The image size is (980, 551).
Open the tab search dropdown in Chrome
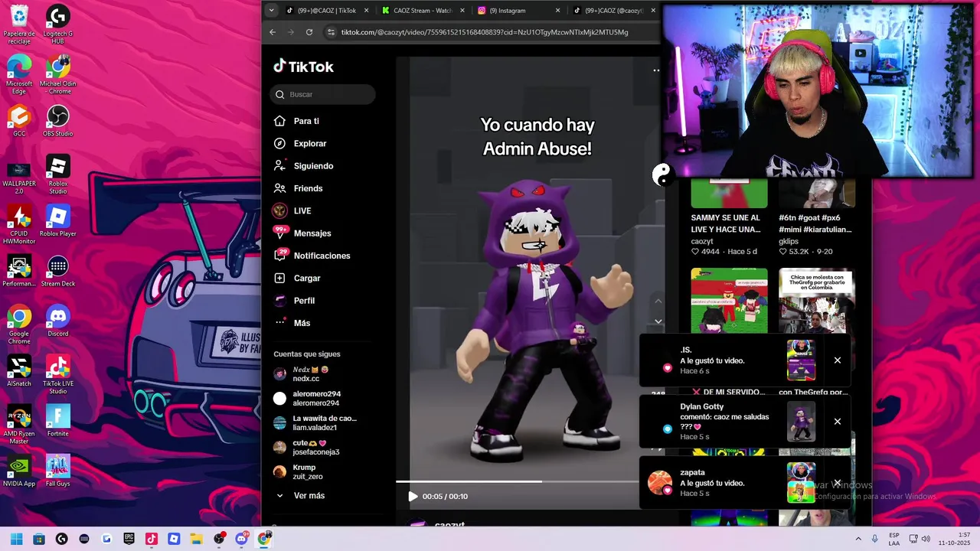point(271,11)
